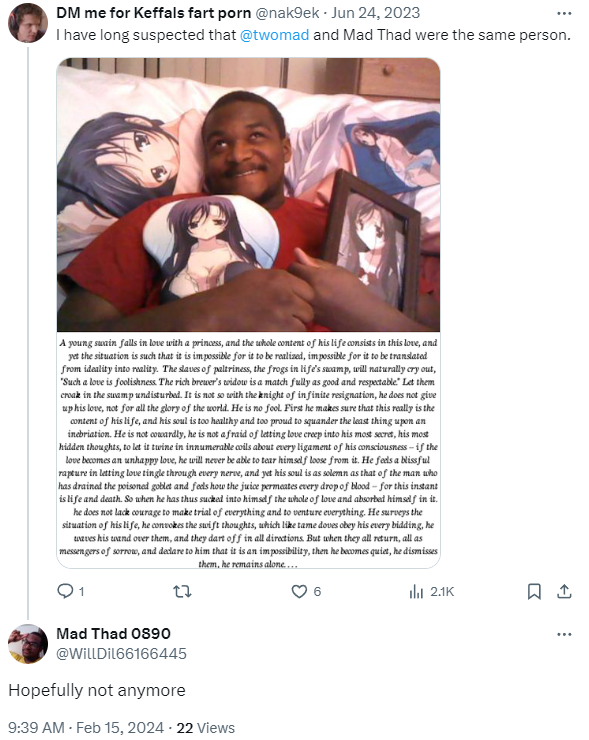Like the tweet with heart icon
Viewport: 589px width, 740px height.
(299, 591)
